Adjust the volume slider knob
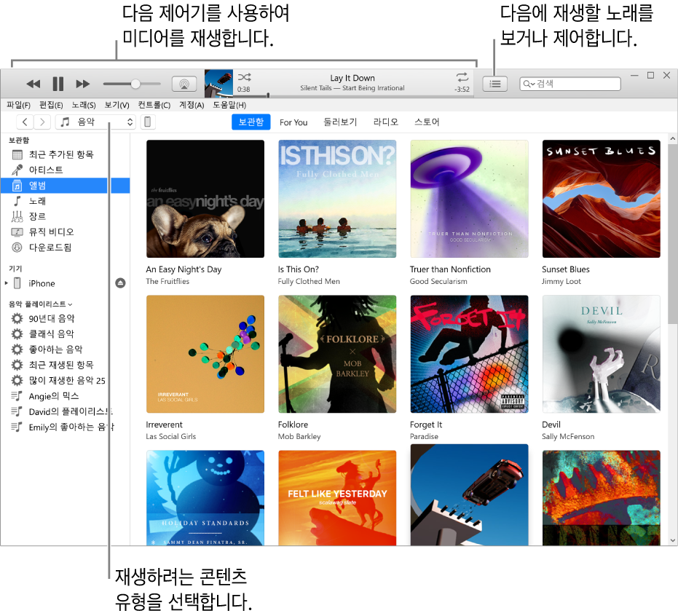Viewport: 678px width, 616px height. (135, 84)
